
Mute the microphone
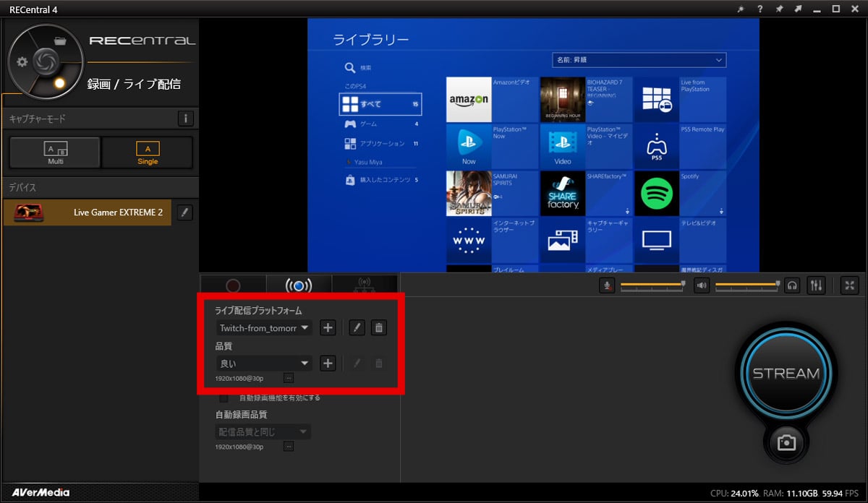point(608,285)
